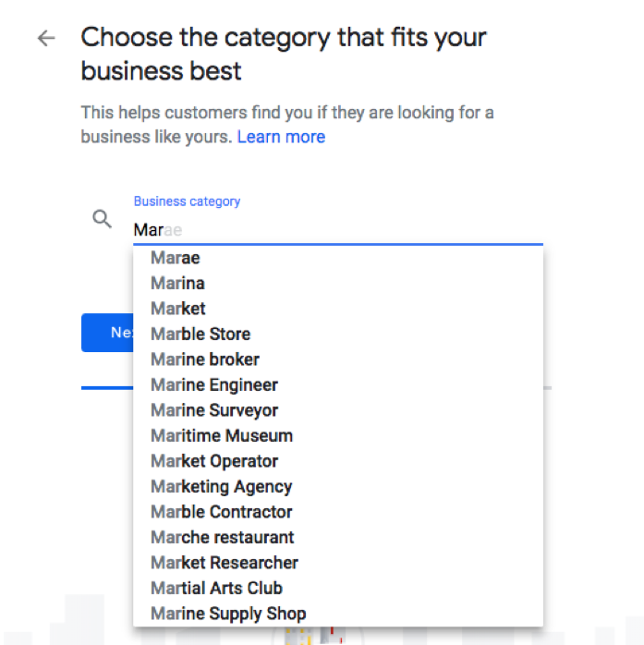Click Marketing Agency in suggestions

(x=222, y=486)
